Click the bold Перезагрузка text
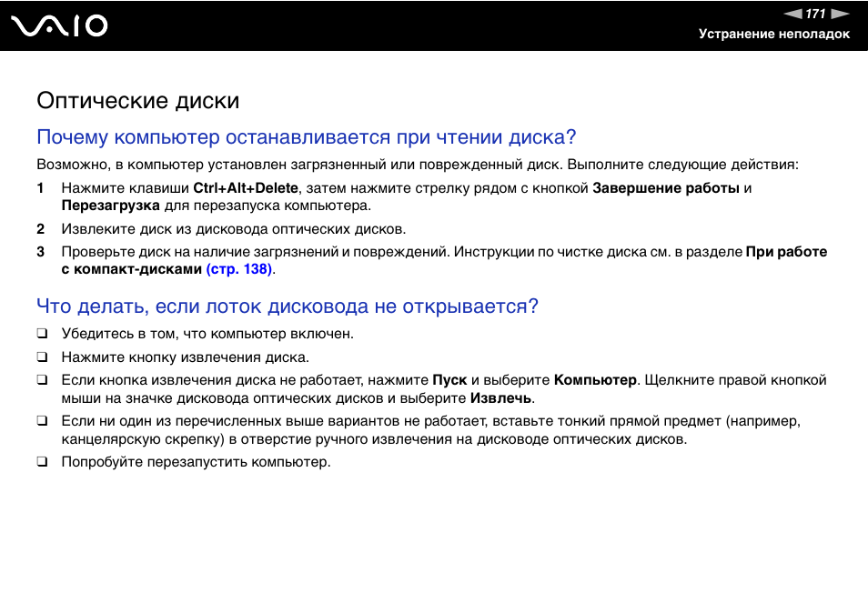868x613 pixels. (x=110, y=206)
